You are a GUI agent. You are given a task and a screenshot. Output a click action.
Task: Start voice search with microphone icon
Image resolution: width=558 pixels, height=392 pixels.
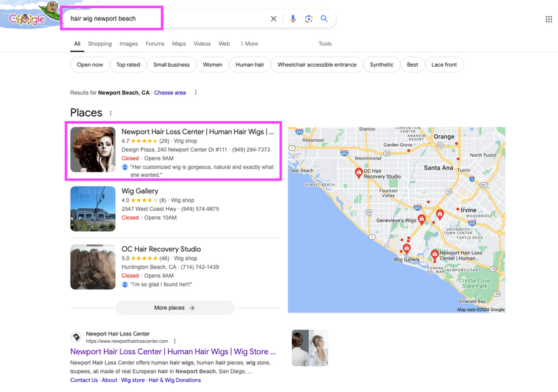pyautogui.click(x=292, y=19)
